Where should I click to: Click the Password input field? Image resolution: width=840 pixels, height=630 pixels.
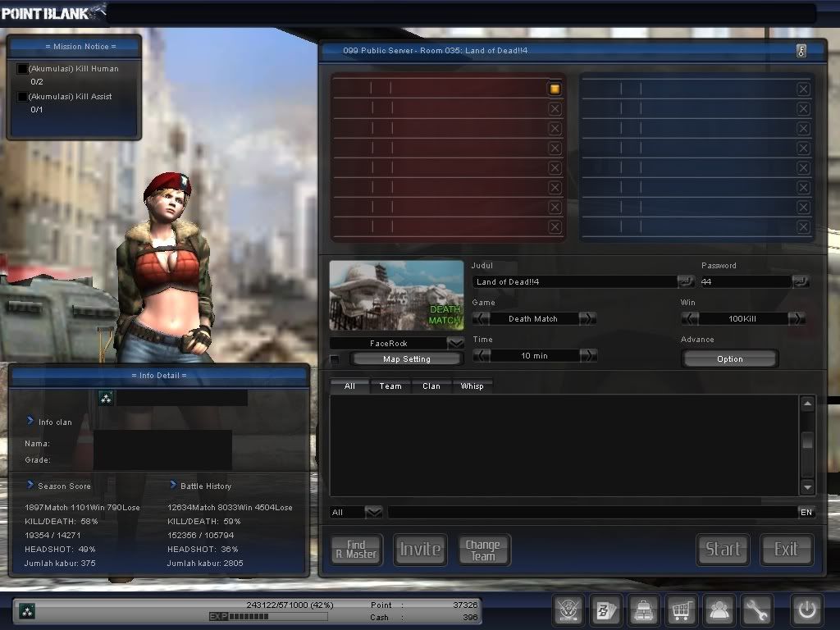[746, 282]
